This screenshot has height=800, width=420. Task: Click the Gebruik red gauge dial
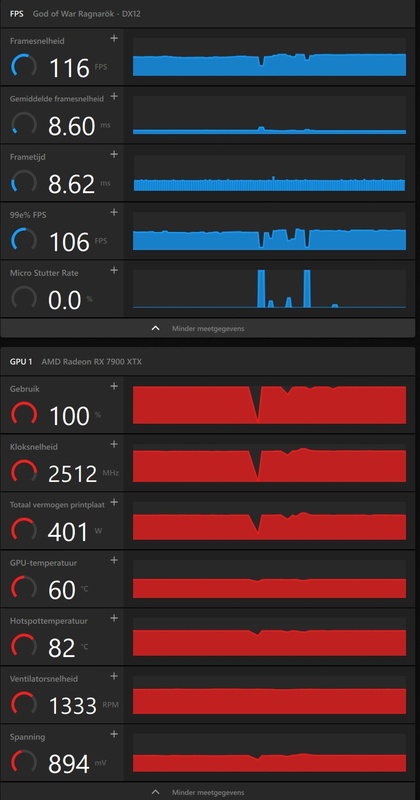(23, 415)
